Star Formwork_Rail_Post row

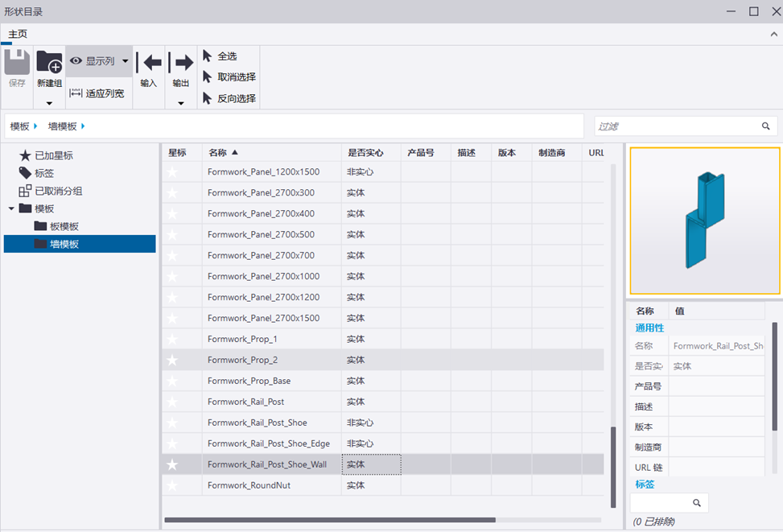coord(172,402)
